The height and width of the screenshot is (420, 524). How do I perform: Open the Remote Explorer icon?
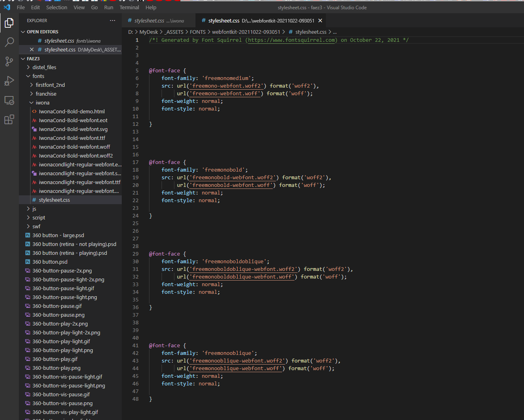pyautogui.click(x=9, y=100)
